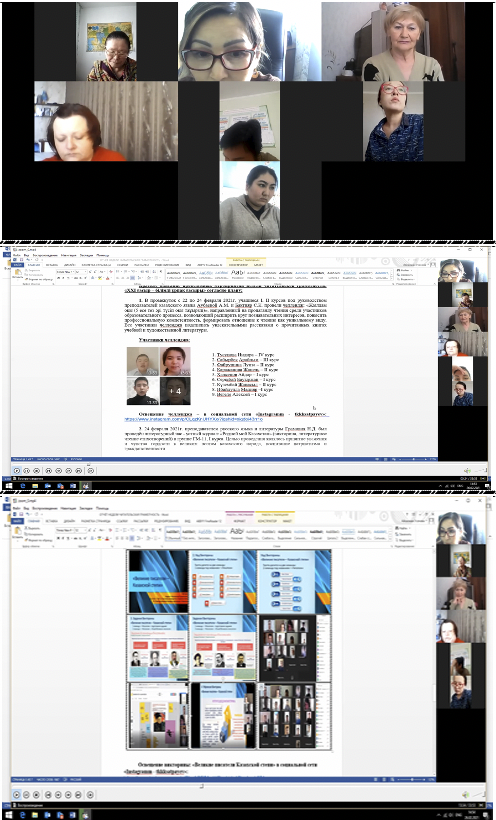This screenshot has width=496, height=820.
Task: Open Воспроизведение menu in the upper player
Action: (45, 255)
